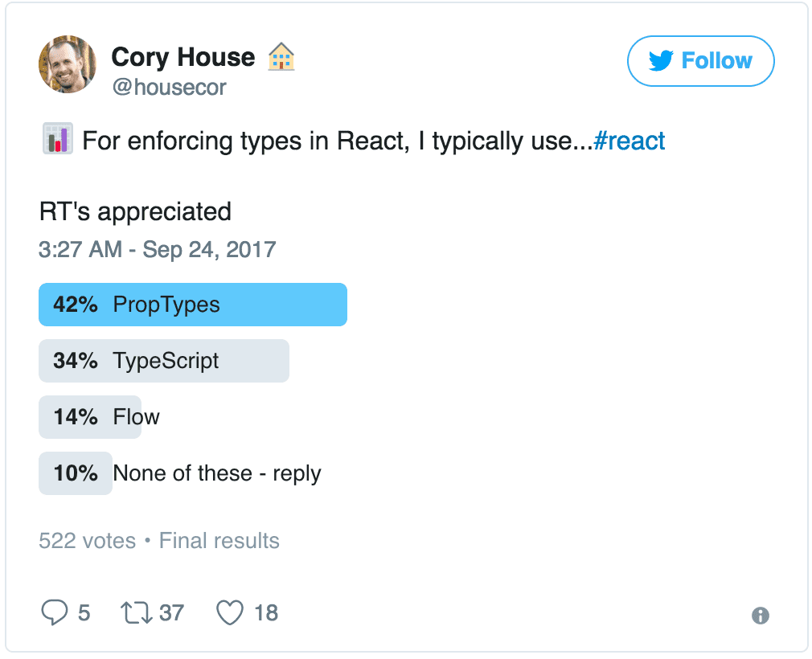The width and height of the screenshot is (812, 659).
Task: Click the RT's appreciated tweet text
Action: (135, 211)
